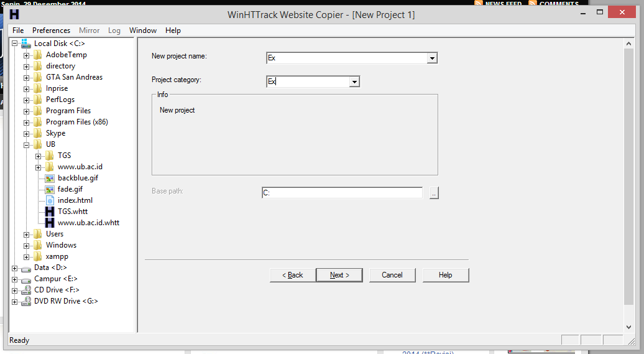The height and width of the screenshot is (354, 644).
Task: Open the File menu
Action: [18, 30]
